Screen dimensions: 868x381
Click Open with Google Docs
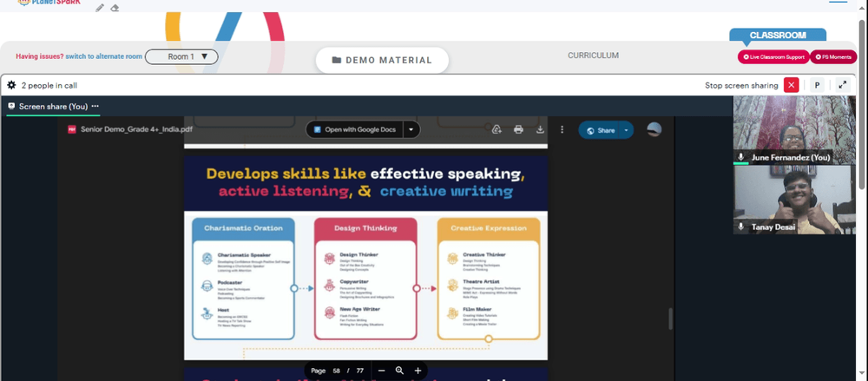coord(355,129)
